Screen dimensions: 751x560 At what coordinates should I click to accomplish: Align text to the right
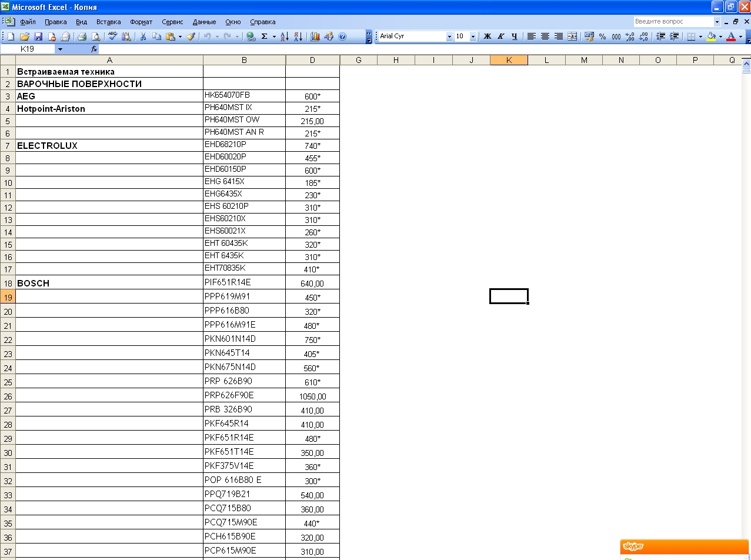point(559,36)
